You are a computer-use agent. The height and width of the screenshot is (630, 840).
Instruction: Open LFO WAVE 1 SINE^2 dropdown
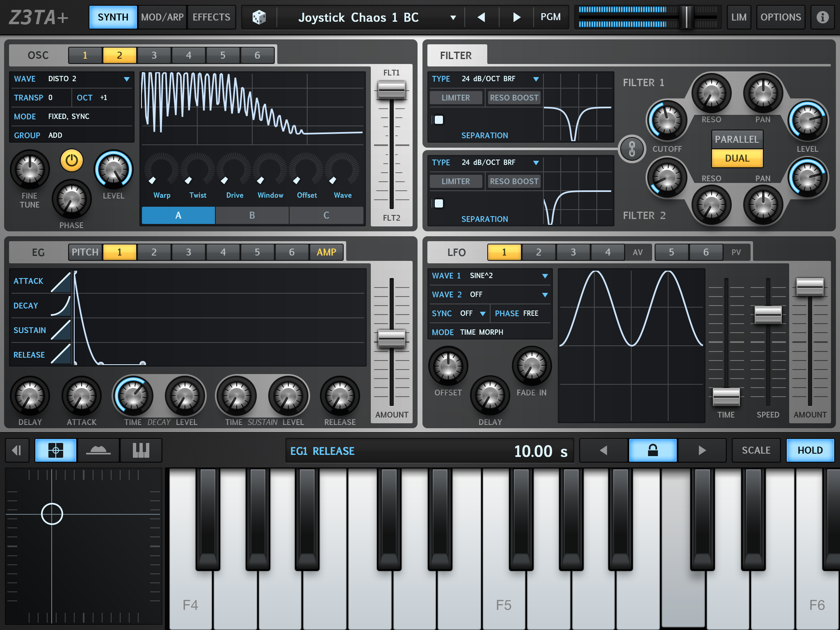click(545, 276)
